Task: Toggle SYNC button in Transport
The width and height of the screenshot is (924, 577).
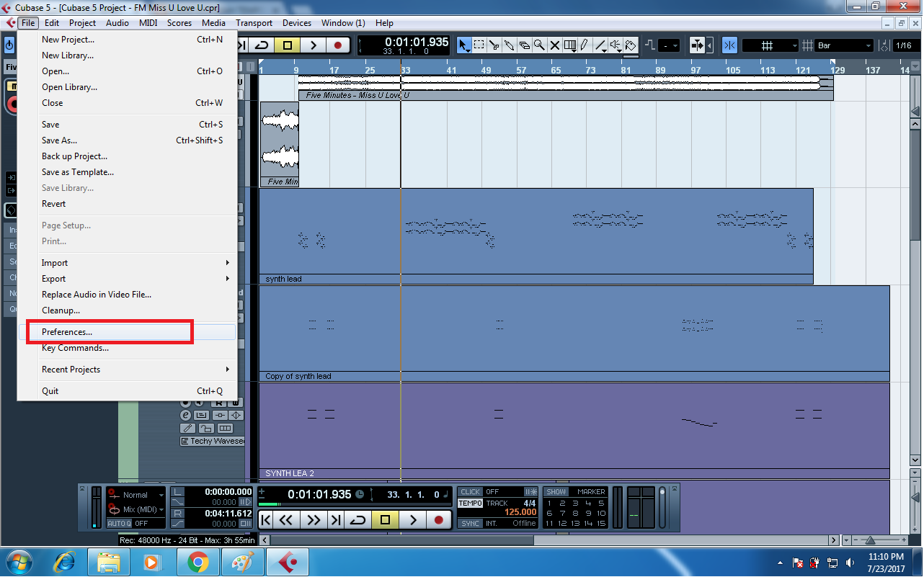Action: (471, 523)
